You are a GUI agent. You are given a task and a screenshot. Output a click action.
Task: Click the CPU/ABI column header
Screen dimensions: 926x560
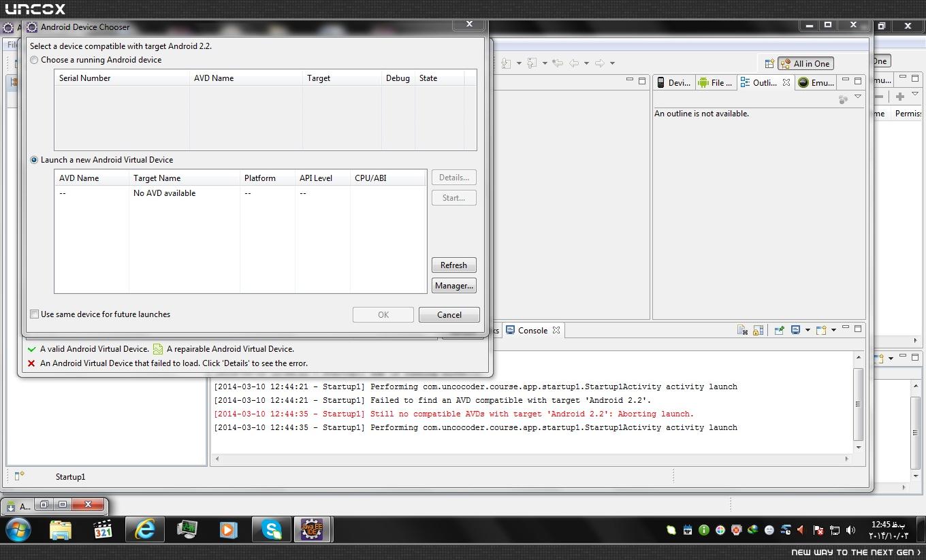coord(388,178)
